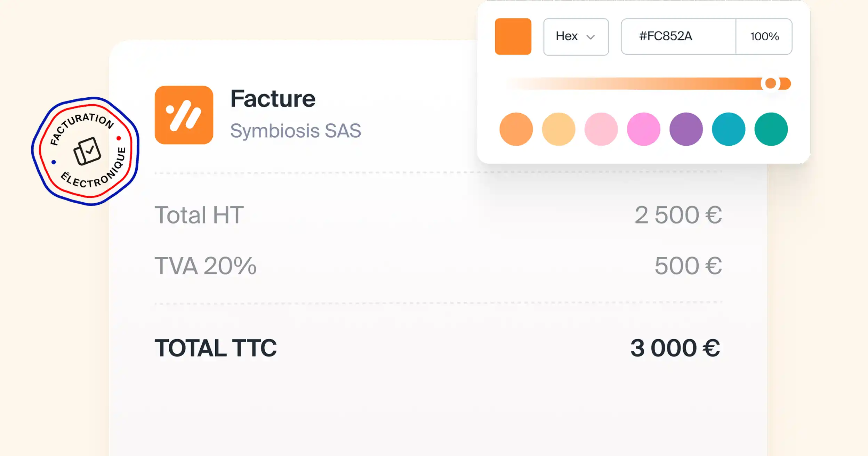The height and width of the screenshot is (456, 868).
Task: Select the magenta pink preset color
Action: click(643, 129)
